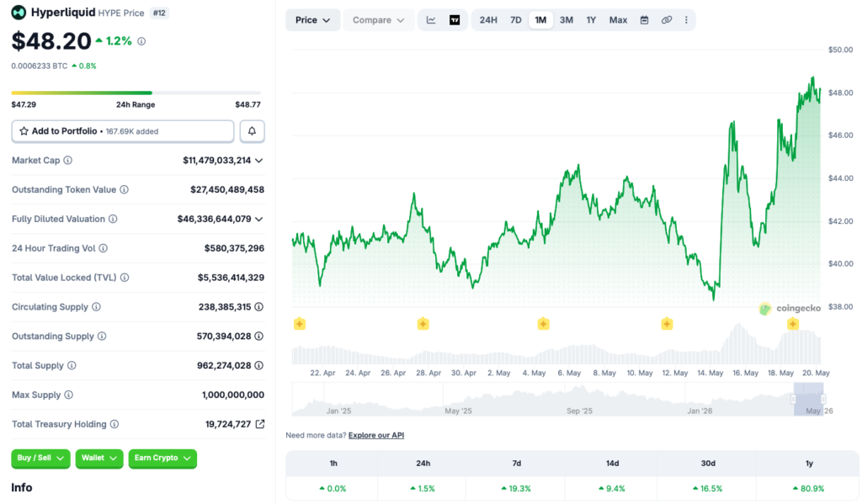Screen dimensions: 862x504
Task: Open Total Value Locked info icon
Action: tap(125, 278)
